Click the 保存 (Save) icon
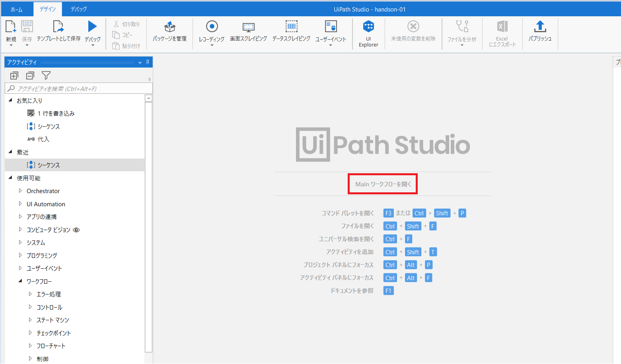 [27, 27]
